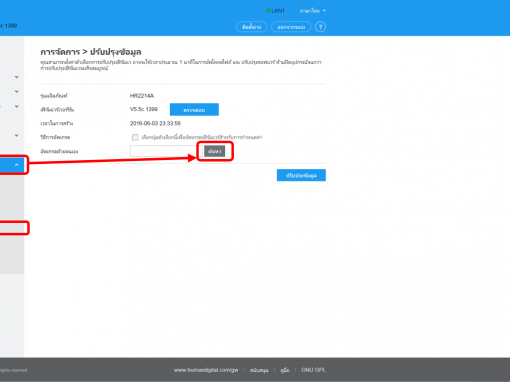Viewport: 510px width, 382px height.
Task: Open www.humaxdigital.com/gw footer link
Action: (206, 370)
